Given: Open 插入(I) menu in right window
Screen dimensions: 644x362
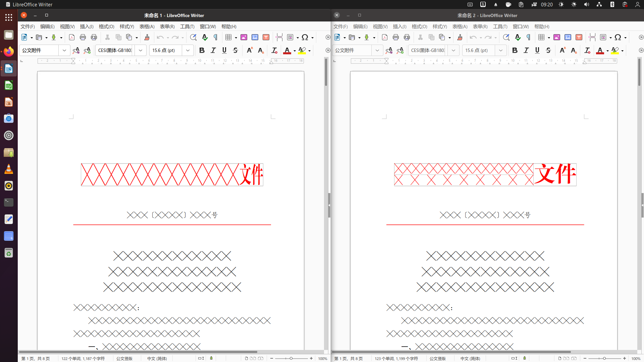Looking at the screenshot, I should 399,26.
